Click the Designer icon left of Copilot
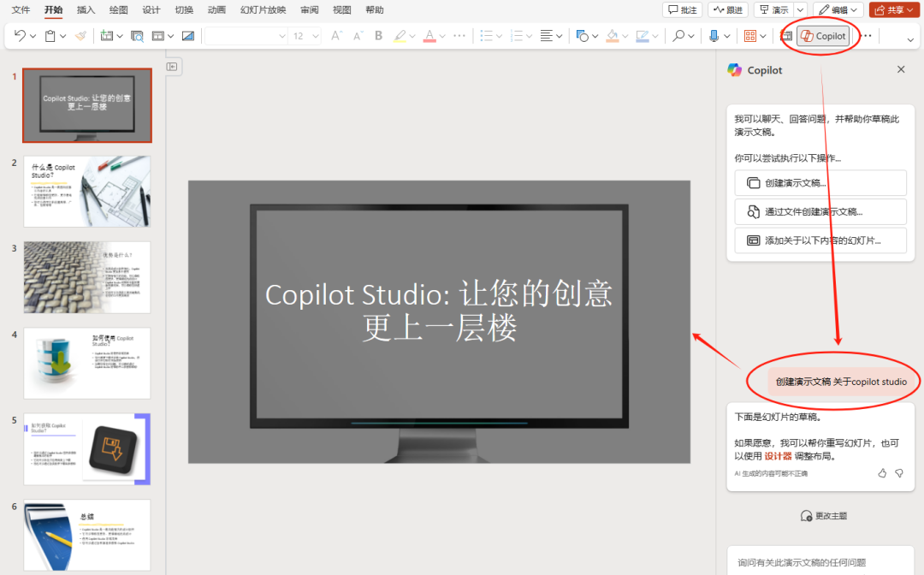 point(786,36)
